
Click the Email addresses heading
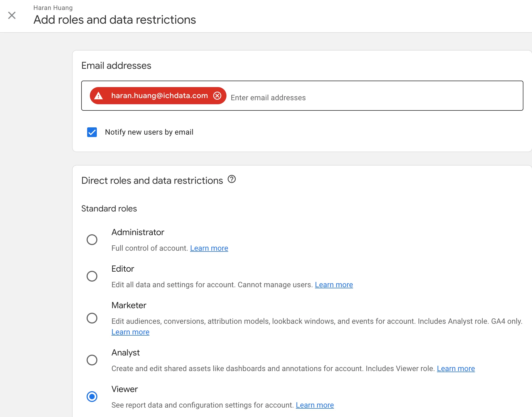click(116, 66)
